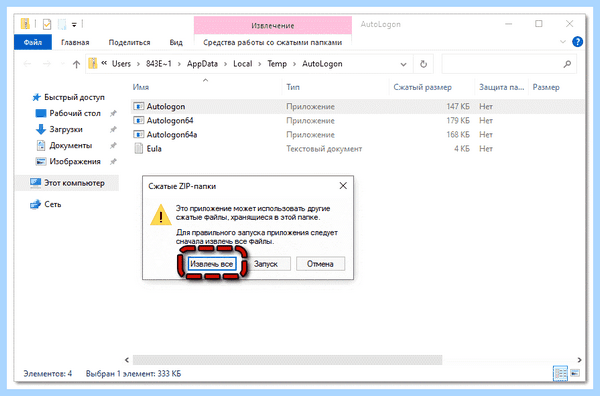
Task: Open Сеть in navigation pane
Action: point(52,204)
